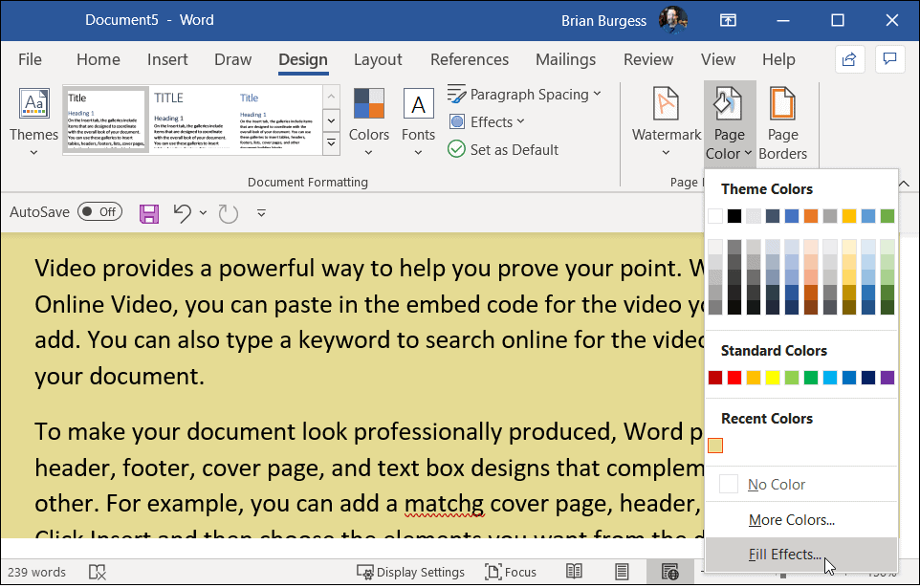This screenshot has width=920, height=588.
Task: Switch to Print Layout view
Action: point(622,572)
